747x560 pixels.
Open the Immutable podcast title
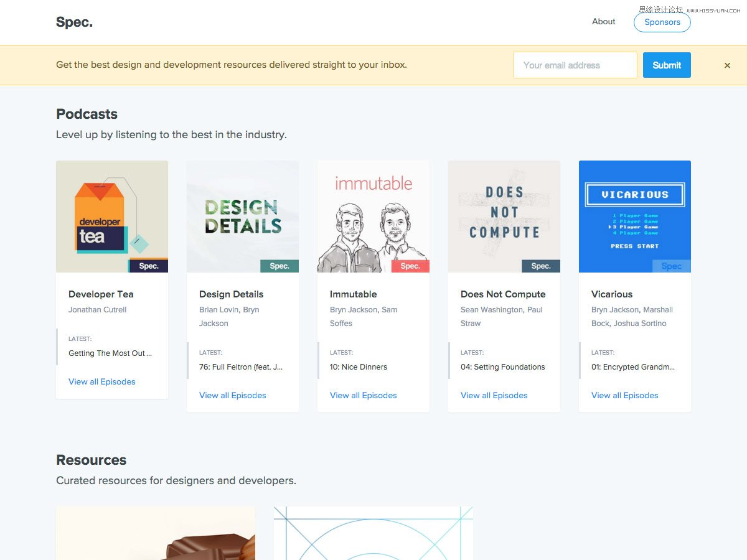[x=353, y=294]
